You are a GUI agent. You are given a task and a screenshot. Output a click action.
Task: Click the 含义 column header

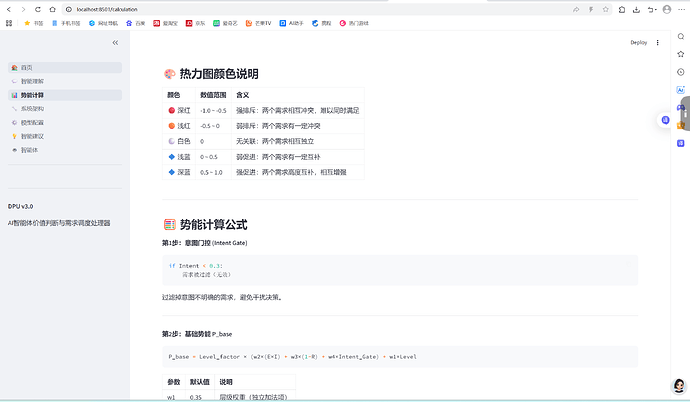tap(298, 95)
